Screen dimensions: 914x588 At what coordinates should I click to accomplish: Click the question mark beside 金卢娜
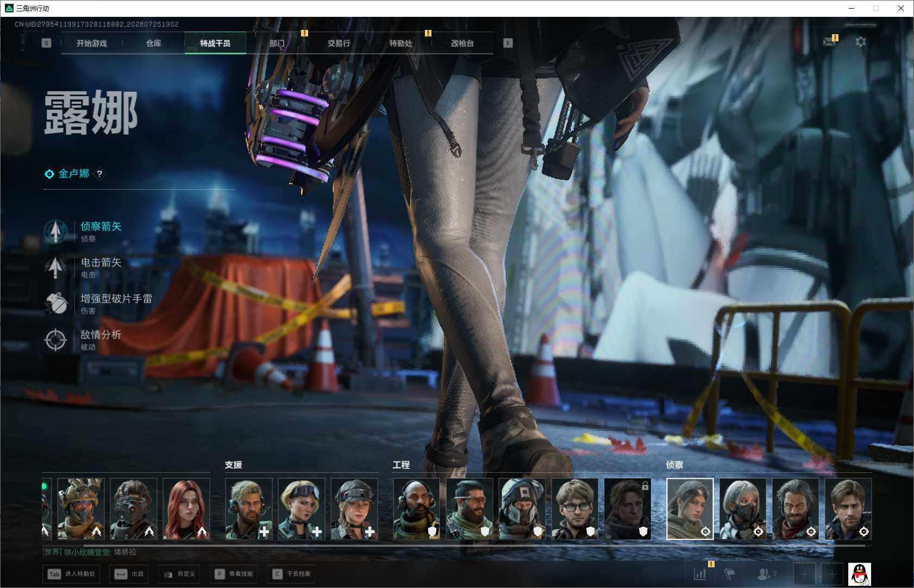[x=99, y=174]
